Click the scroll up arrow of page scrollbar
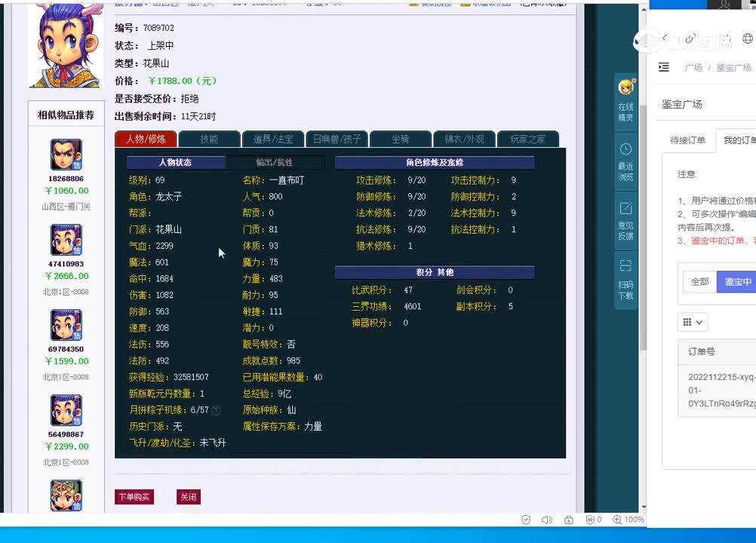This screenshot has height=543, width=756. tap(643, 9)
